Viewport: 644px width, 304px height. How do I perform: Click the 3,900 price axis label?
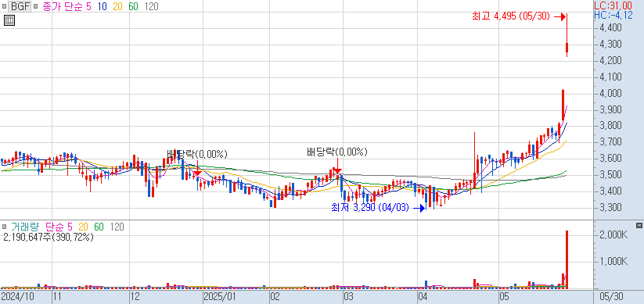click(x=610, y=110)
